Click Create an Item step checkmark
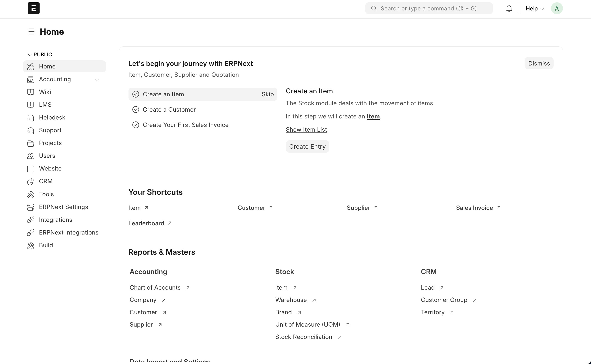591x364 pixels. [x=136, y=94]
